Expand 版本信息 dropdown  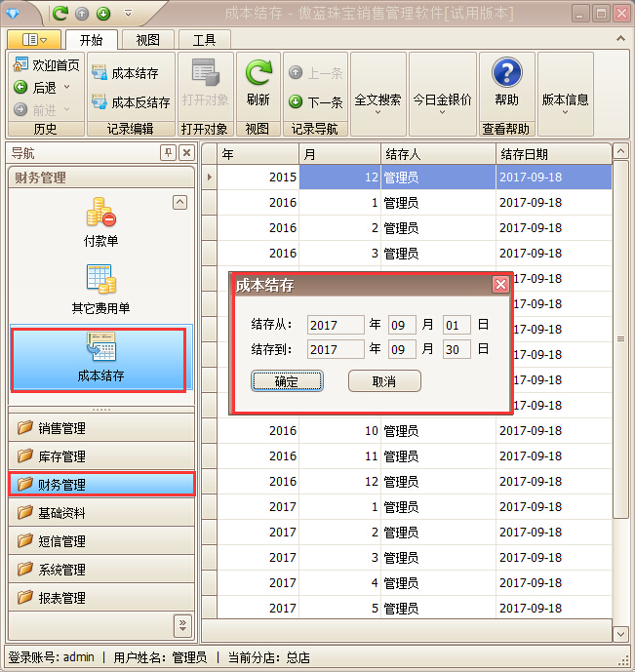click(565, 100)
